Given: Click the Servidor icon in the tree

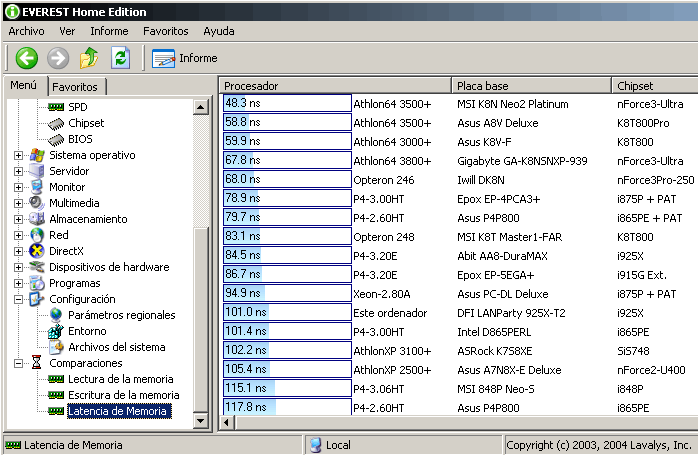Looking at the screenshot, I should tap(37, 171).
